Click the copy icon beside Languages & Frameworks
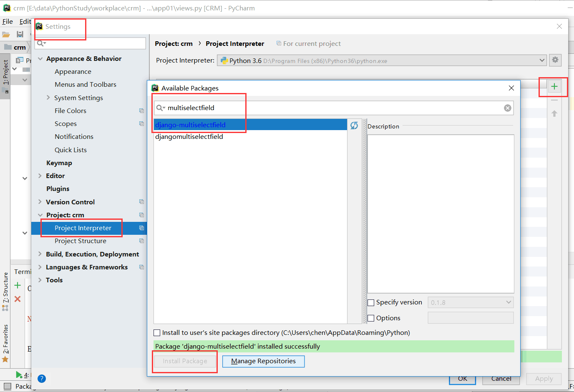This screenshot has height=392, width=574. [141, 267]
